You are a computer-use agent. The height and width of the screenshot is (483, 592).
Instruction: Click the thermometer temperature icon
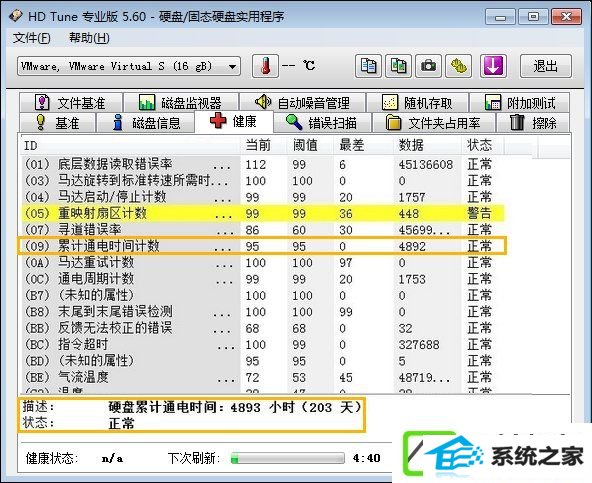(265, 66)
